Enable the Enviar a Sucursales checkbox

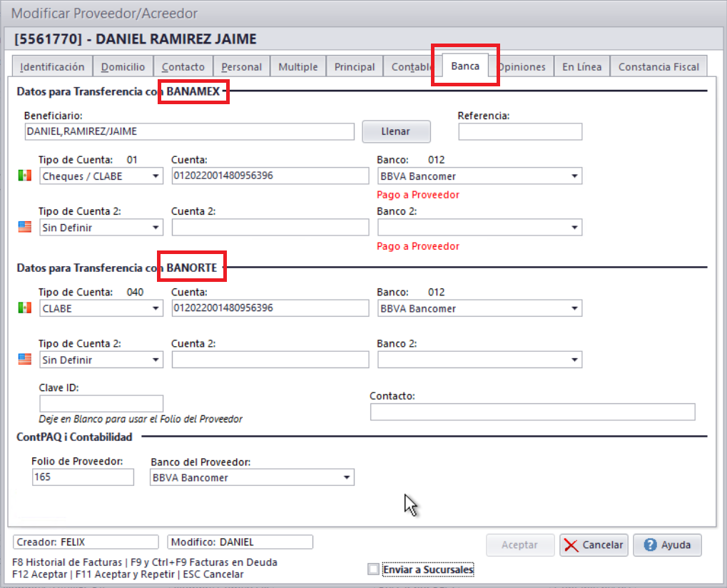[x=373, y=569]
